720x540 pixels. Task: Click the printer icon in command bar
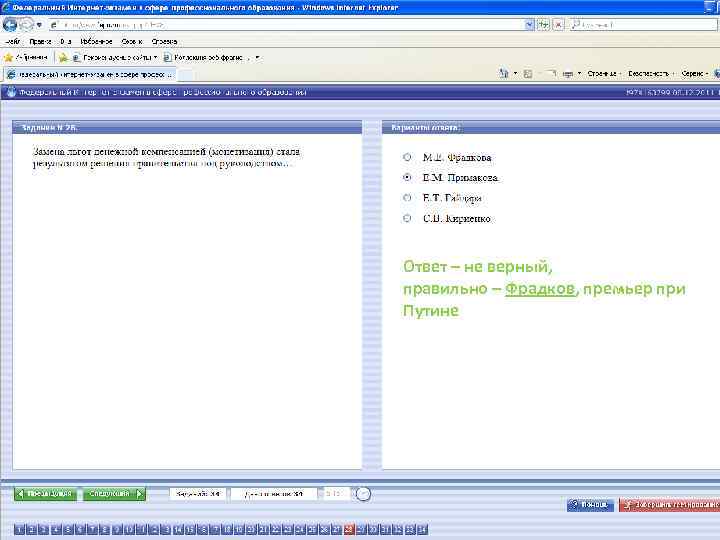(567, 73)
